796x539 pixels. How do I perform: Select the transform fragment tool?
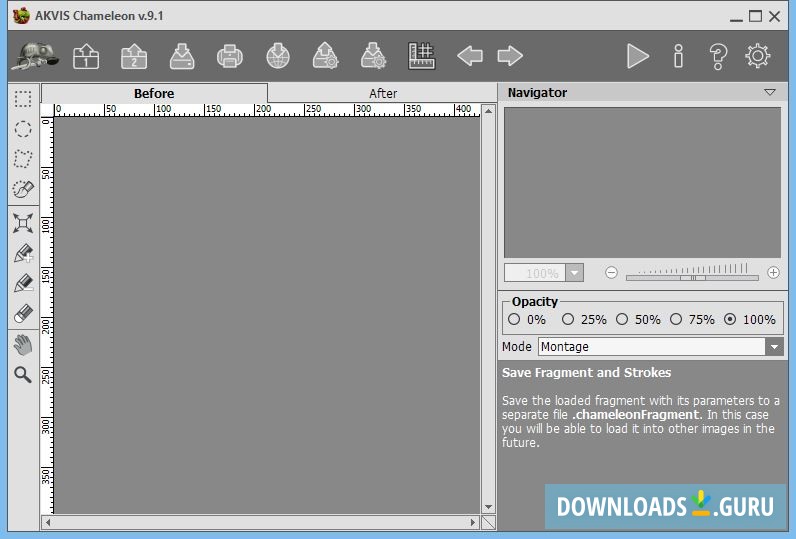click(23, 223)
